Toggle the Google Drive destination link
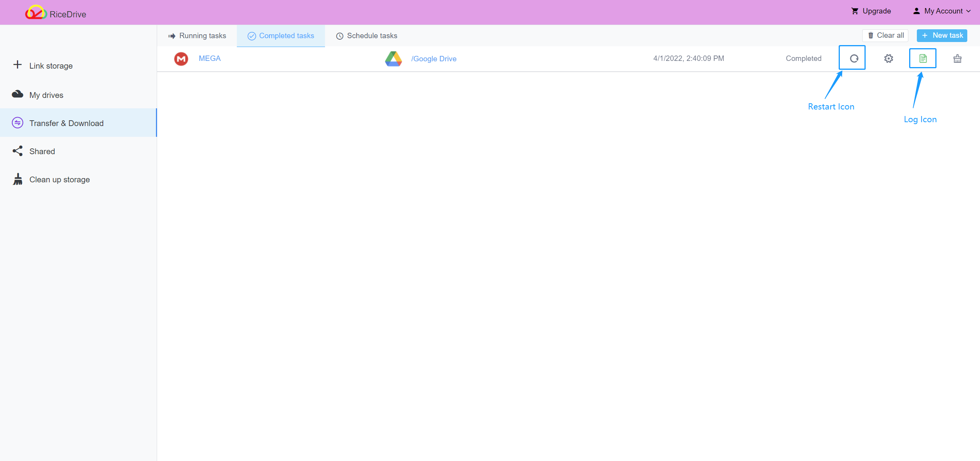This screenshot has width=980, height=461. 434,58
